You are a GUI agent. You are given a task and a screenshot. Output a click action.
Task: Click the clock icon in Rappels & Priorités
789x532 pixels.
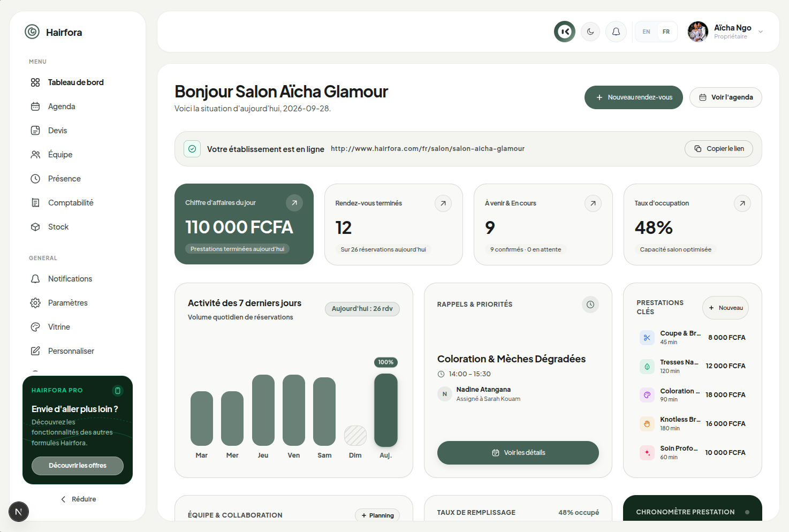(x=590, y=305)
